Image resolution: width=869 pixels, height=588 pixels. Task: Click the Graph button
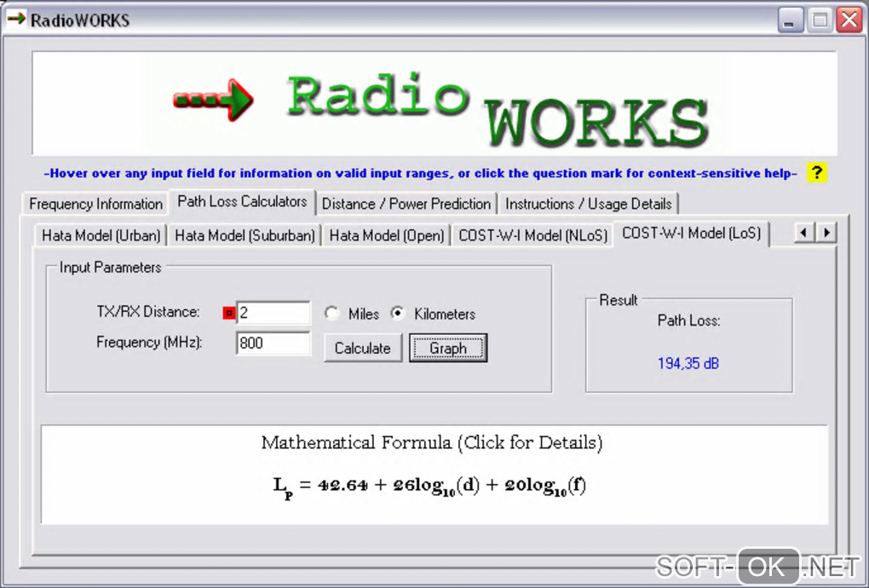point(448,348)
